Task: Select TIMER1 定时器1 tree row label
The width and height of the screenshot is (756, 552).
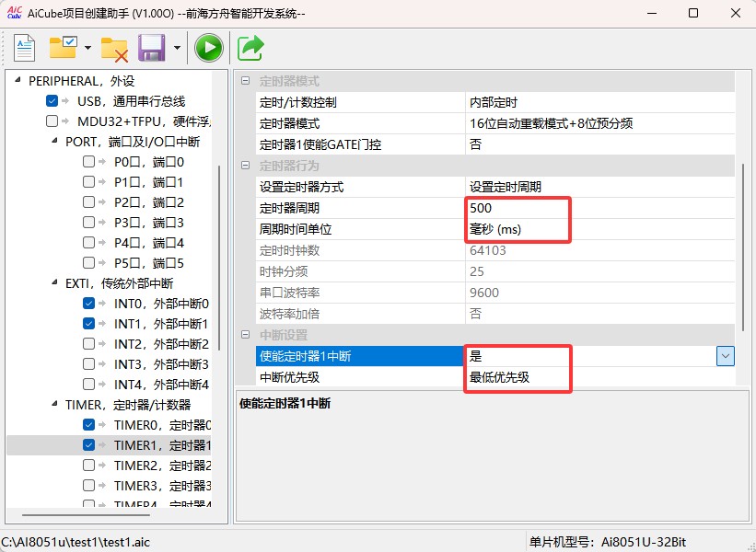Action: [x=162, y=445]
